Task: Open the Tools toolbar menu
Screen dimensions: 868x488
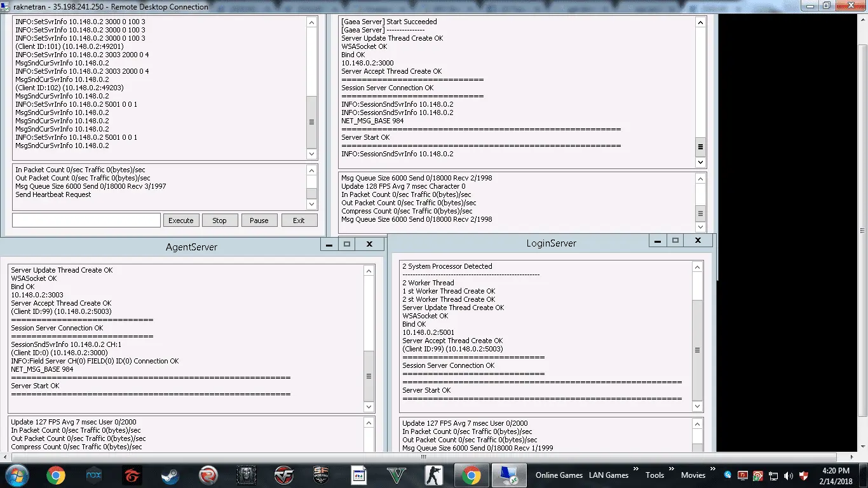Action: coord(654,475)
